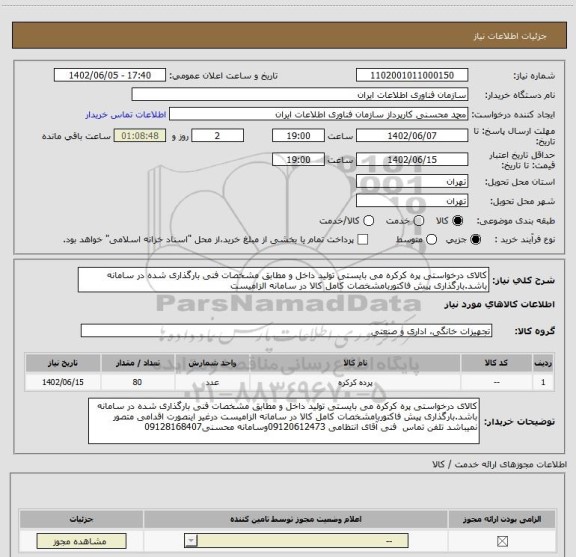
Task: Click the واحد شمارش column header
Action: (212, 363)
